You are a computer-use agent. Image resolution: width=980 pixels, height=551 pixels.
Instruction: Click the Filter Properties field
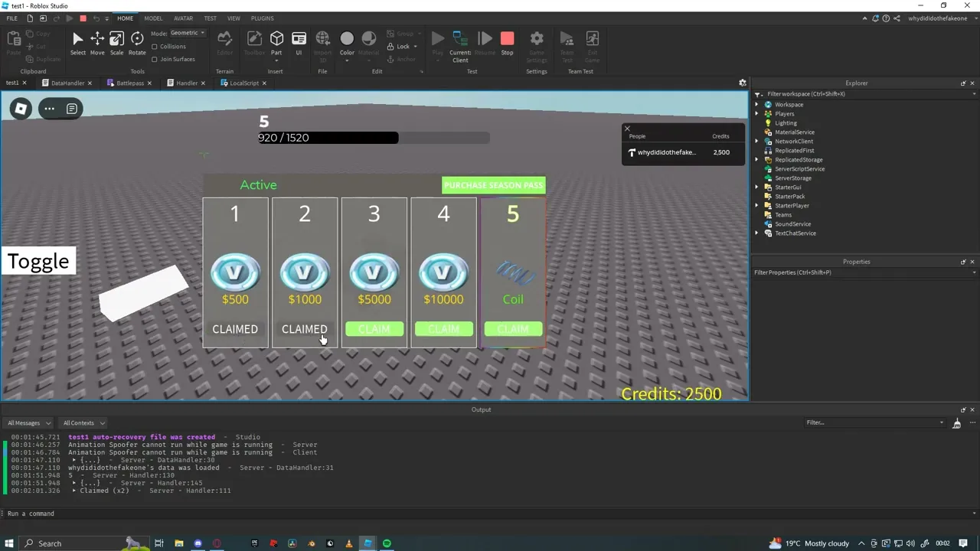[864, 272]
